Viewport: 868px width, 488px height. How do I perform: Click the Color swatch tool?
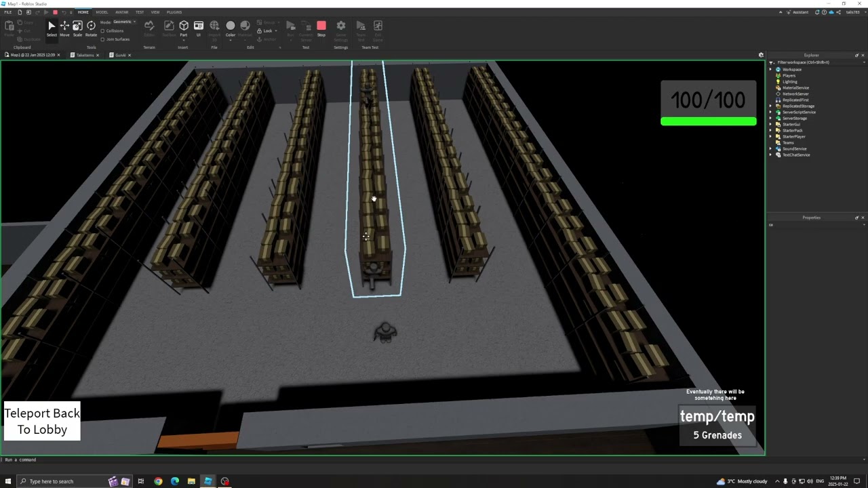tap(231, 26)
